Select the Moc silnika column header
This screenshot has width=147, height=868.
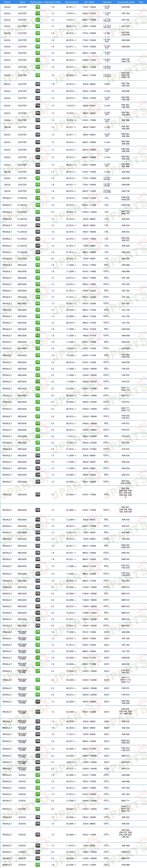pyautogui.click(x=89, y=2)
